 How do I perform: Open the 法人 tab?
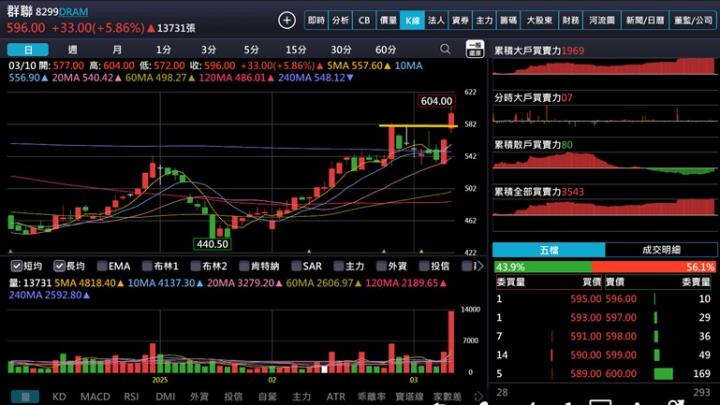pyautogui.click(x=436, y=20)
